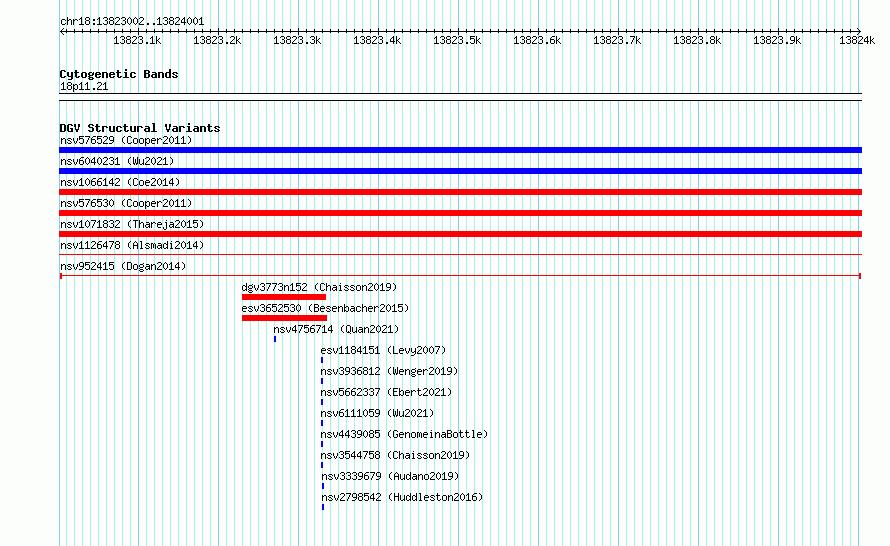
Task: Click the 13824k ruler end label
Action: (857, 40)
